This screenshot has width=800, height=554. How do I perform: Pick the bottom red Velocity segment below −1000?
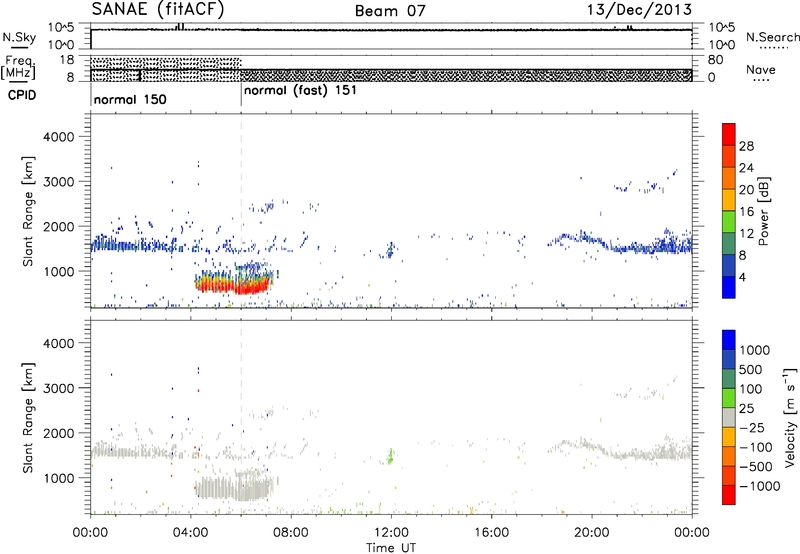click(x=729, y=495)
